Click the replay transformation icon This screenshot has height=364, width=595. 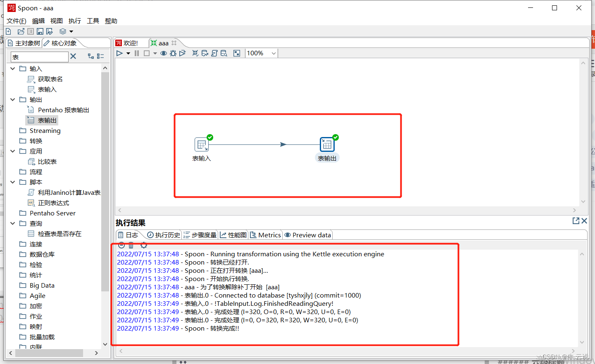(x=182, y=53)
